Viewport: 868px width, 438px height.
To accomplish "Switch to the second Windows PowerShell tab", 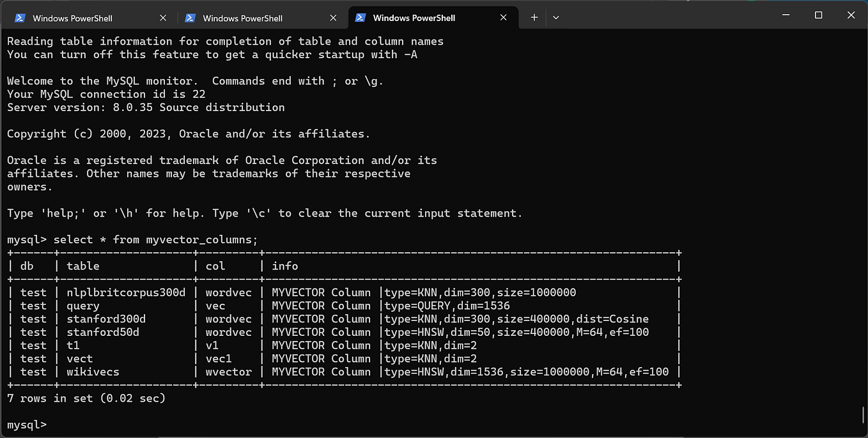I will pyautogui.click(x=260, y=18).
